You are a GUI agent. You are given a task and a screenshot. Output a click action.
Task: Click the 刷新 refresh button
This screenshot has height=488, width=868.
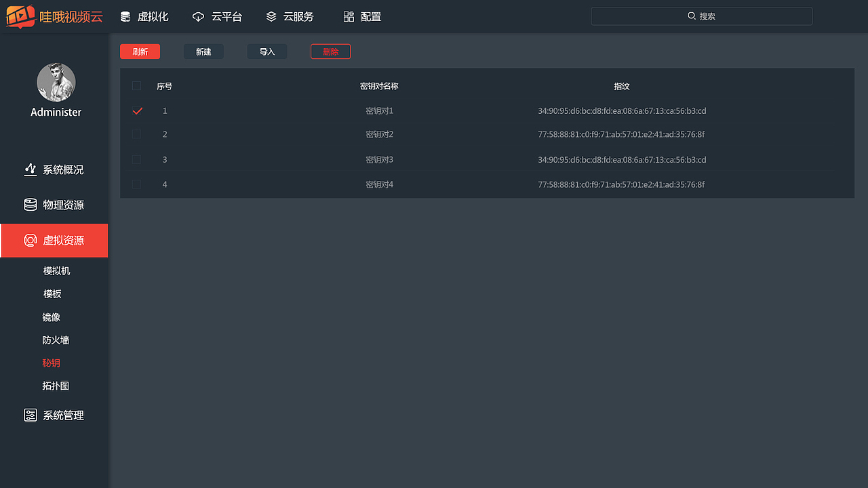point(140,52)
